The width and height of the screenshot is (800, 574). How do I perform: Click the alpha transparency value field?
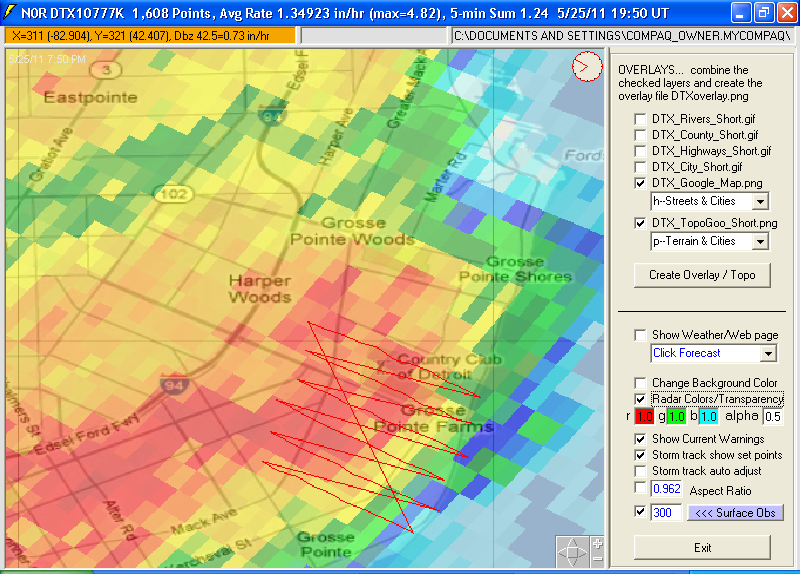coord(774,416)
